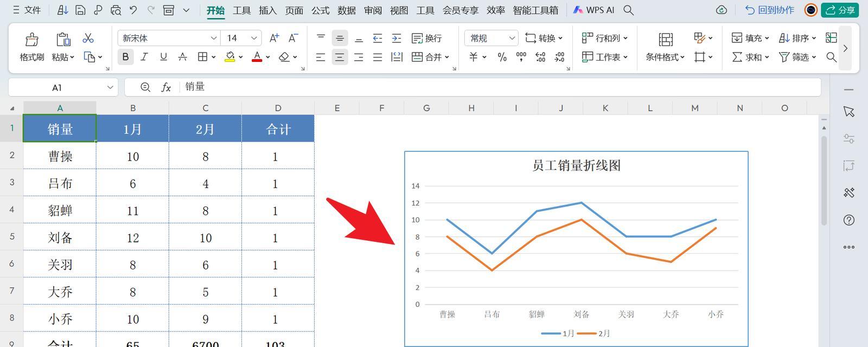
Task: Click the Thousands separator 000 icon
Action: pyautogui.click(x=521, y=56)
